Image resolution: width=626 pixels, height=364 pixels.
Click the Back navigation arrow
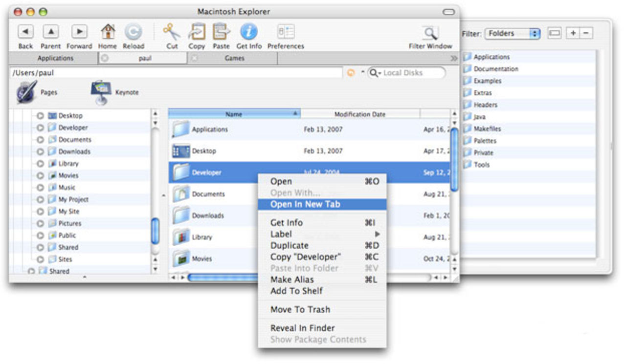(25, 32)
